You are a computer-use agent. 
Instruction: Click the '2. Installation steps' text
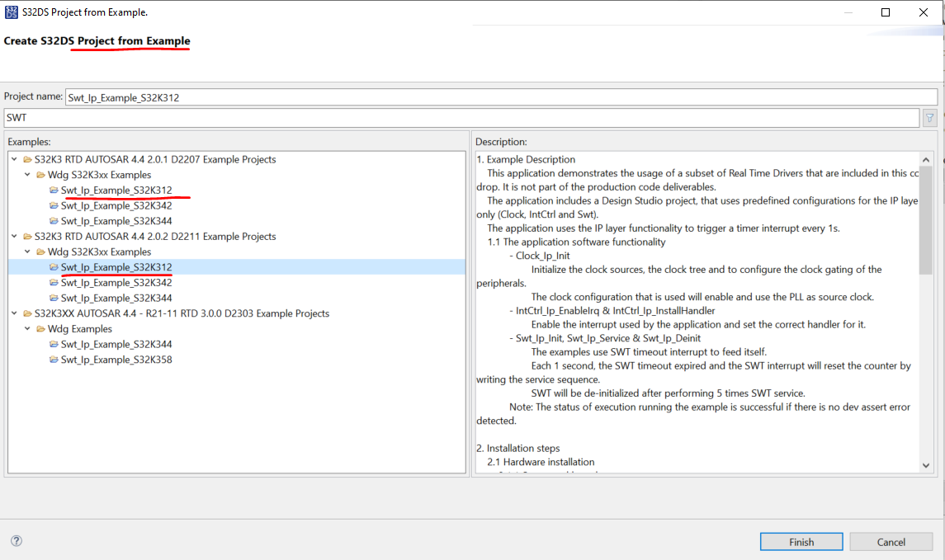pyautogui.click(x=517, y=449)
